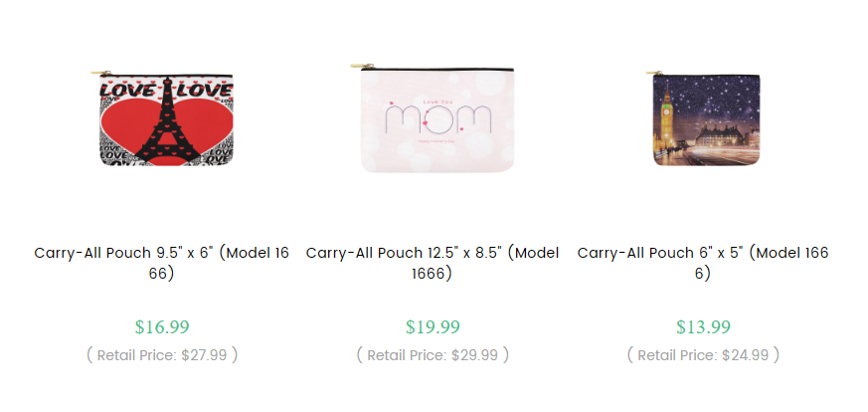Viewport: 868px width, 412px height.
Task: Click the $16.99 price
Action: tap(162, 326)
